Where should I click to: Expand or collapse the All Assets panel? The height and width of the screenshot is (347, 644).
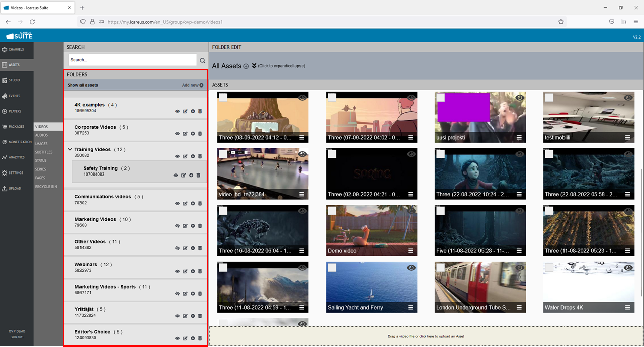254,66
